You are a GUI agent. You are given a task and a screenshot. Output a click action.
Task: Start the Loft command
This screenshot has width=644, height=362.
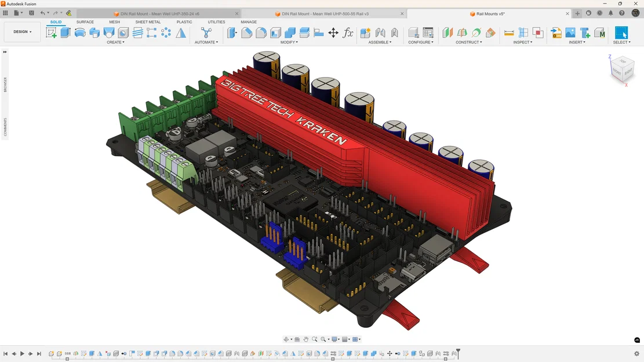[108, 32]
